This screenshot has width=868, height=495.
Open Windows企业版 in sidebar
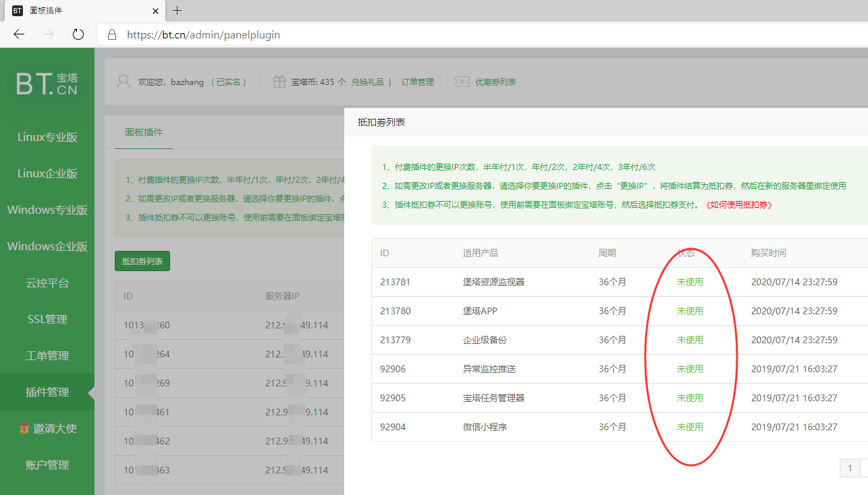pos(47,246)
